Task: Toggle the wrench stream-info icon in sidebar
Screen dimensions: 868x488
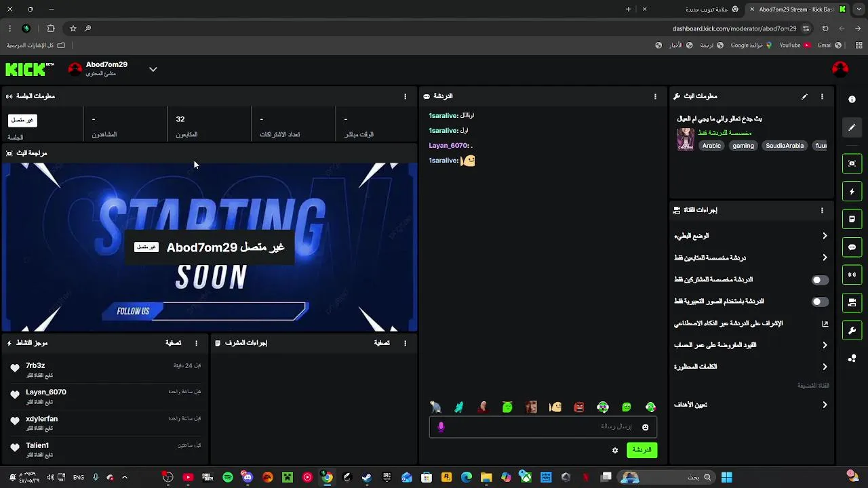Action: tap(852, 331)
